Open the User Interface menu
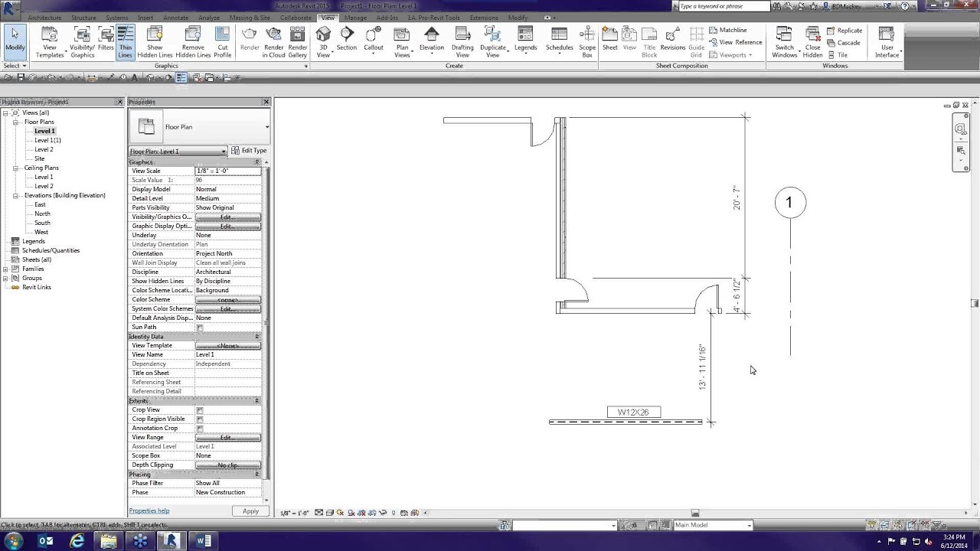 [x=887, y=41]
